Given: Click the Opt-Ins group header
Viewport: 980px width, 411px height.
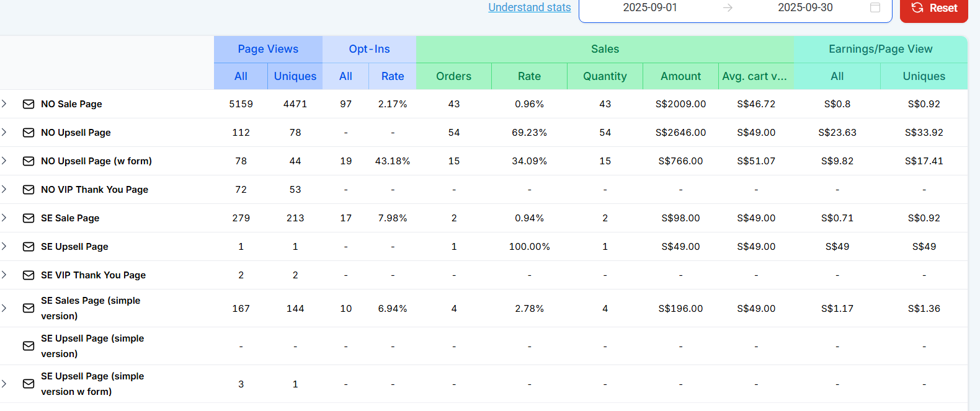Looking at the screenshot, I should (369, 49).
